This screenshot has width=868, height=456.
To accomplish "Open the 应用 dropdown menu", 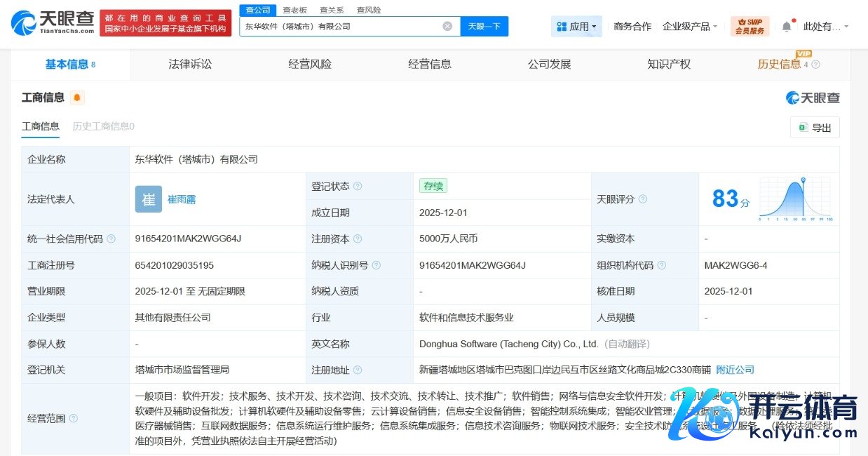I will [x=576, y=27].
